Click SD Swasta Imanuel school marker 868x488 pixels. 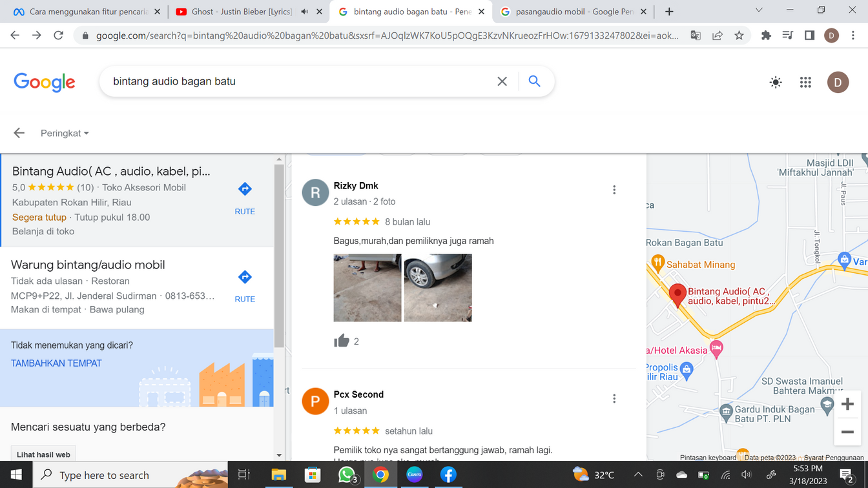coord(827,405)
